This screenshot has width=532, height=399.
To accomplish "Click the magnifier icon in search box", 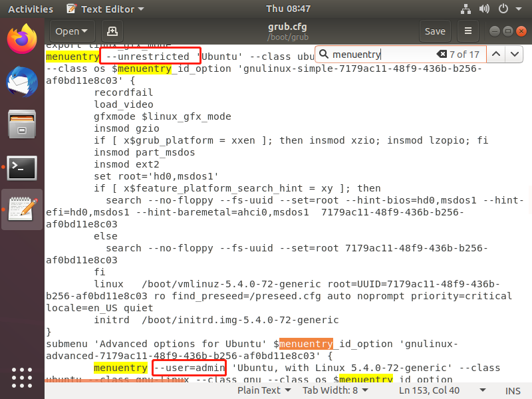I will (x=324, y=54).
